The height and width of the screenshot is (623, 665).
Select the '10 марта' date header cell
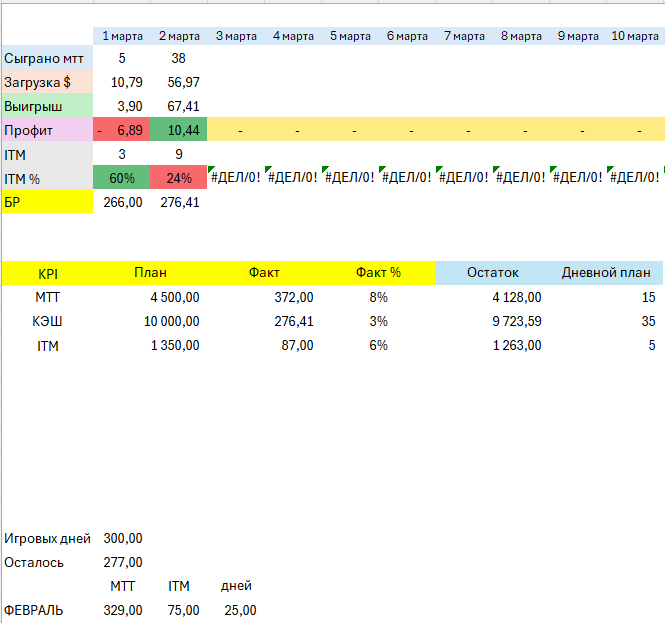click(x=635, y=36)
